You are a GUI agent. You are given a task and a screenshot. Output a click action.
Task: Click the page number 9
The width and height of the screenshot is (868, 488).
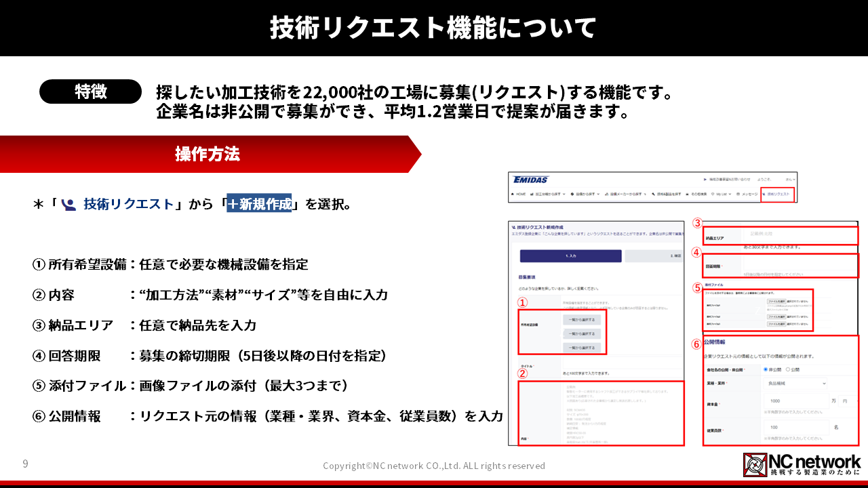point(25,464)
